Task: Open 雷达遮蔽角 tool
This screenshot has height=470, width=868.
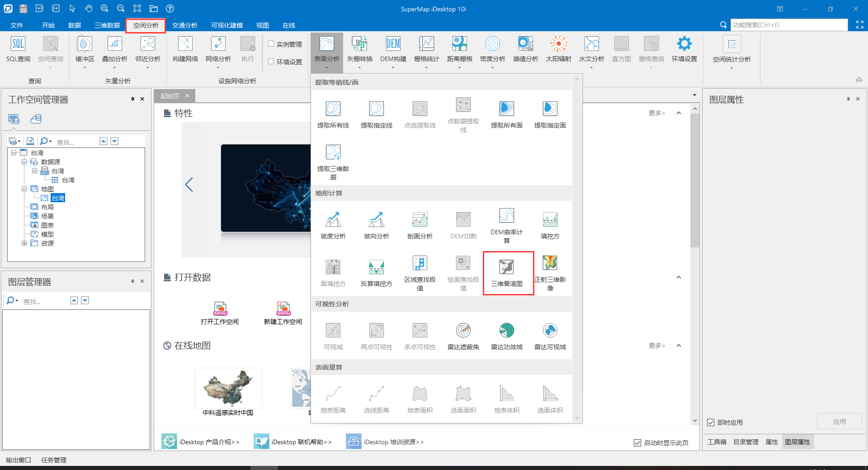Action: [x=463, y=336]
